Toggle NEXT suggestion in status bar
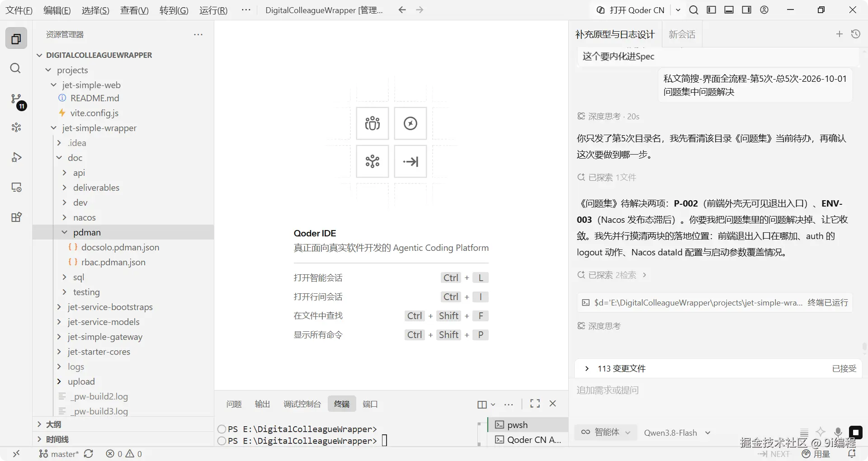This screenshot has width=868, height=461. (x=774, y=454)
